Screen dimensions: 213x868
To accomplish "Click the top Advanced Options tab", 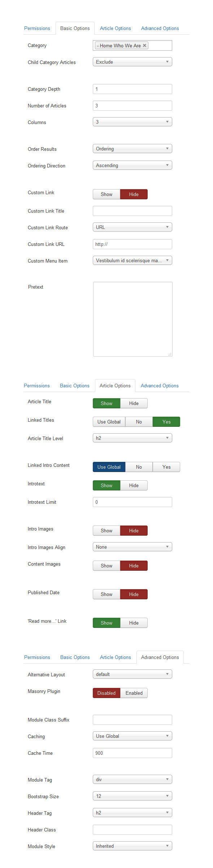I will click(x=160, y=28).
